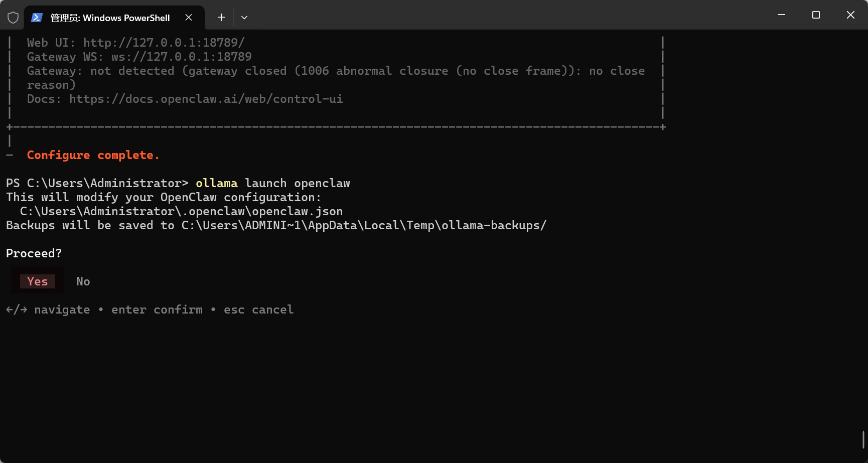Click the shield icon in the title bar
This screenshot has height=463, width=868.
pyautogui.click(x=13, y=18)
